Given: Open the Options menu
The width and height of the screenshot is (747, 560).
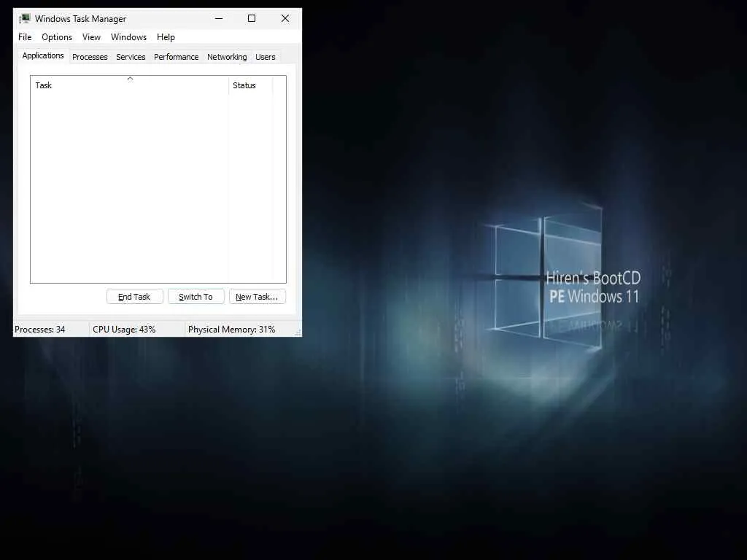Looking at the screenshot, I should [x=57, y=37].
